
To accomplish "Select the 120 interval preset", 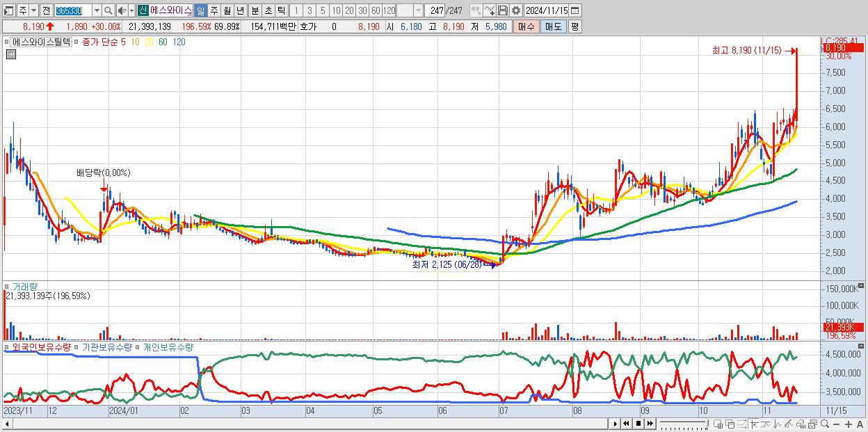I will click(389, 10).
